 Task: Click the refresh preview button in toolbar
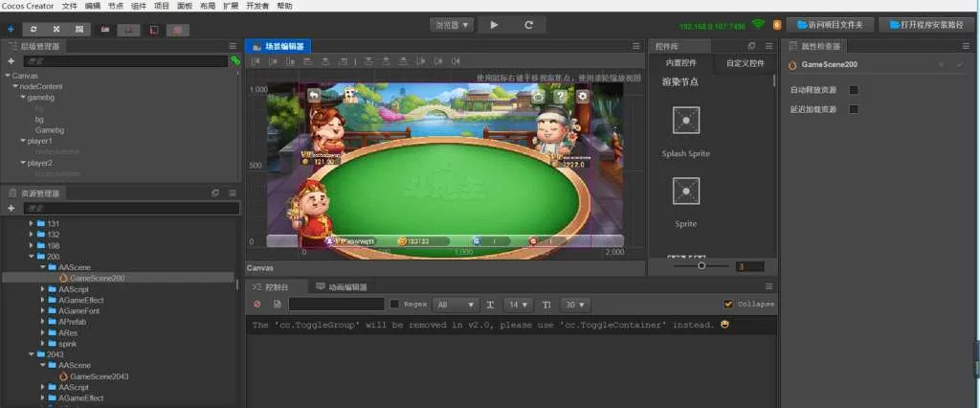(528, 24)
